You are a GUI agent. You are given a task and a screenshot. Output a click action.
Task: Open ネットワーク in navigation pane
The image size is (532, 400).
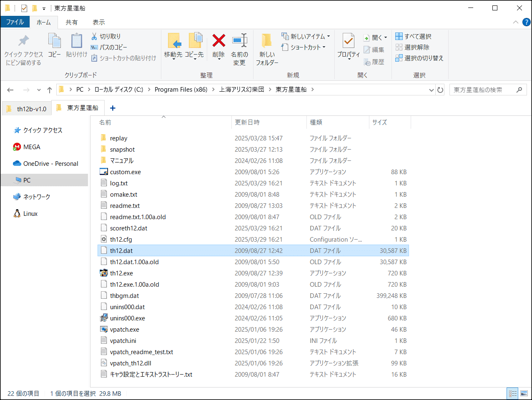[x=32, y=197]
